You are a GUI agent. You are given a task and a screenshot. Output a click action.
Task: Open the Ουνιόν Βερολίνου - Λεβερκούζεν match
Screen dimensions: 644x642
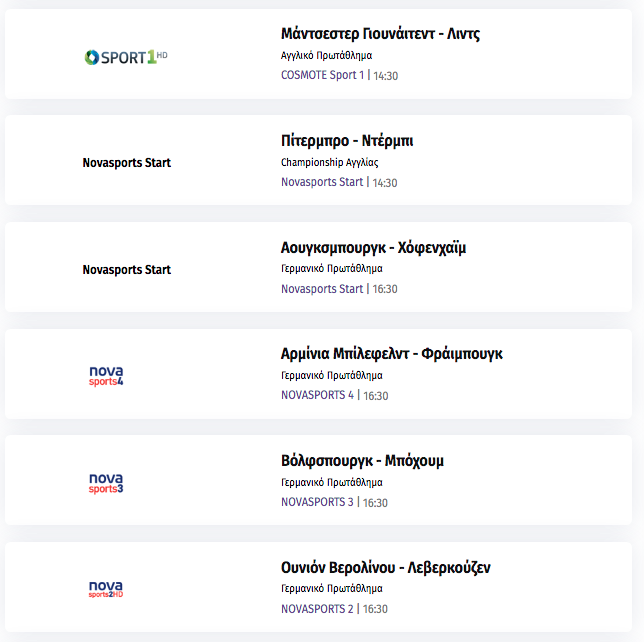(386, 568)
